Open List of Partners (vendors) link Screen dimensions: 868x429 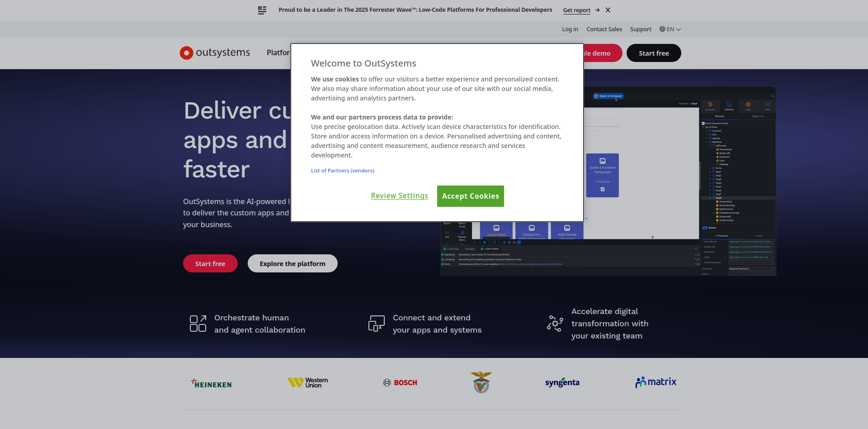pos(342,171)
